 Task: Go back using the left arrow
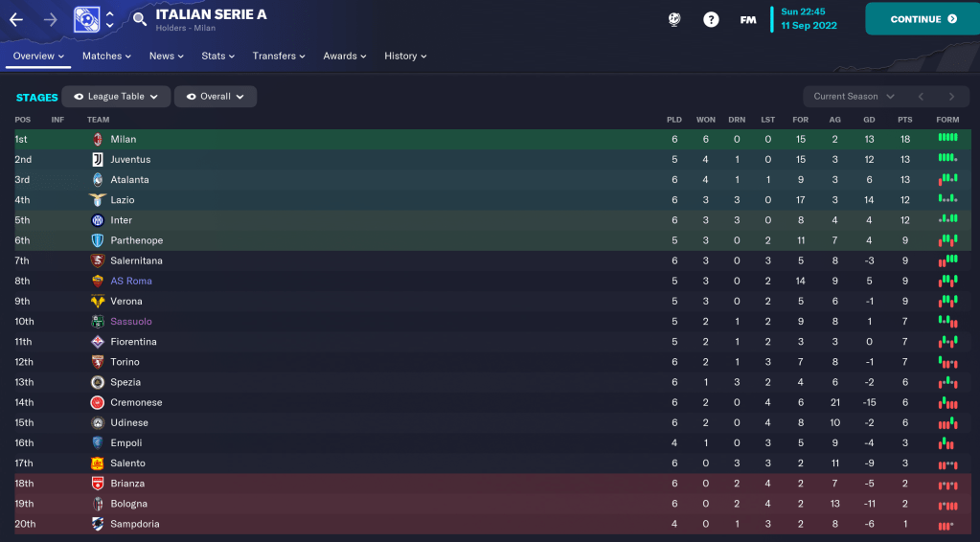point(16,19)
